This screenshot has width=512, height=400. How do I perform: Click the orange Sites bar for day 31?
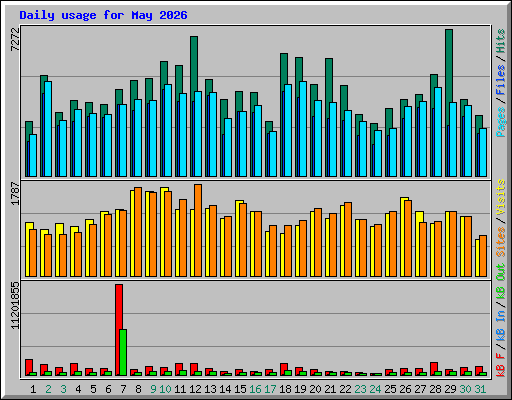[x=483, y=256]
